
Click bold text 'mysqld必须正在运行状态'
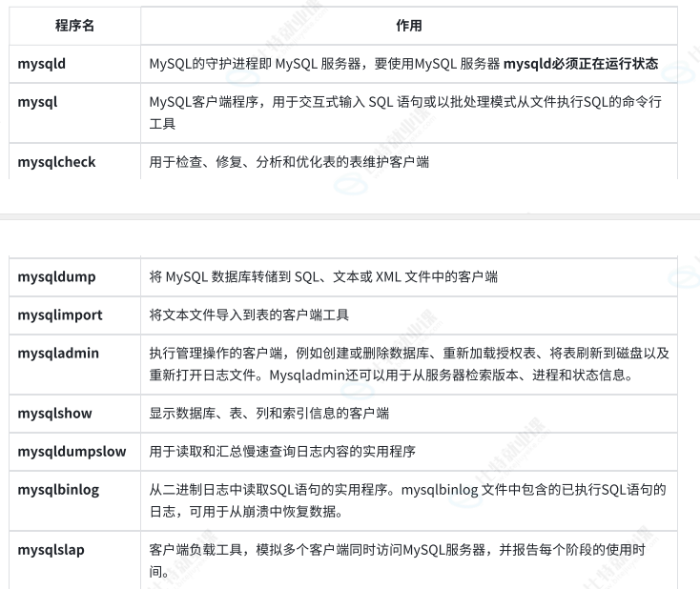click(581, 64)
